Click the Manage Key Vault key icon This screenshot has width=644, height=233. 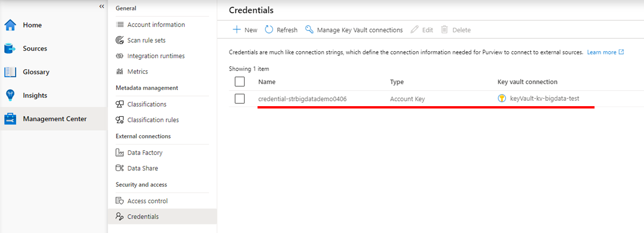point(309,30)
